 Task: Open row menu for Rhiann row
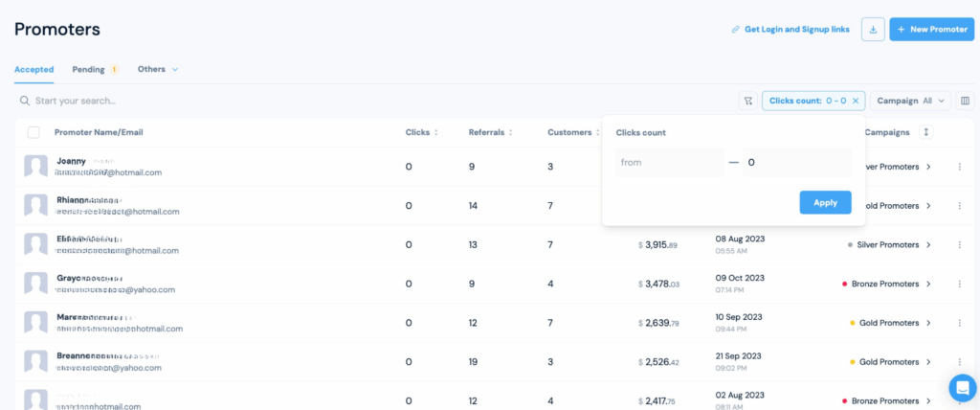(x=959, y=205)
